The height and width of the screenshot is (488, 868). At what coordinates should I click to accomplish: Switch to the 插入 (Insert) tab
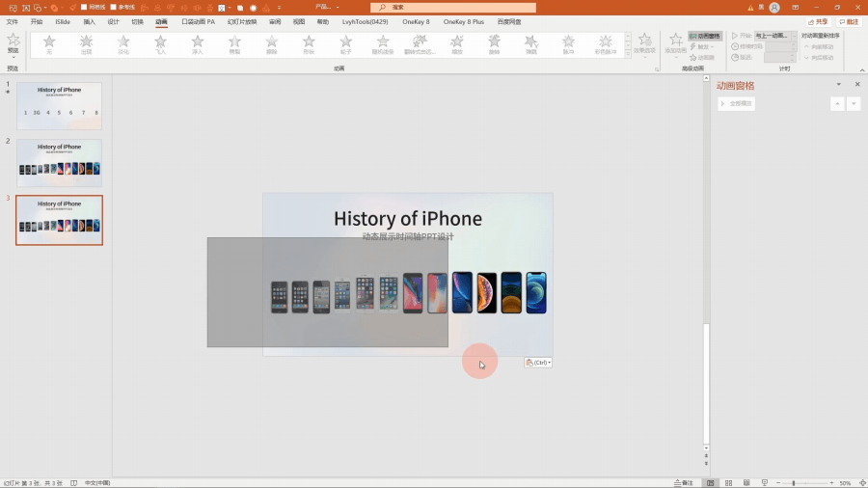[89, 21]
